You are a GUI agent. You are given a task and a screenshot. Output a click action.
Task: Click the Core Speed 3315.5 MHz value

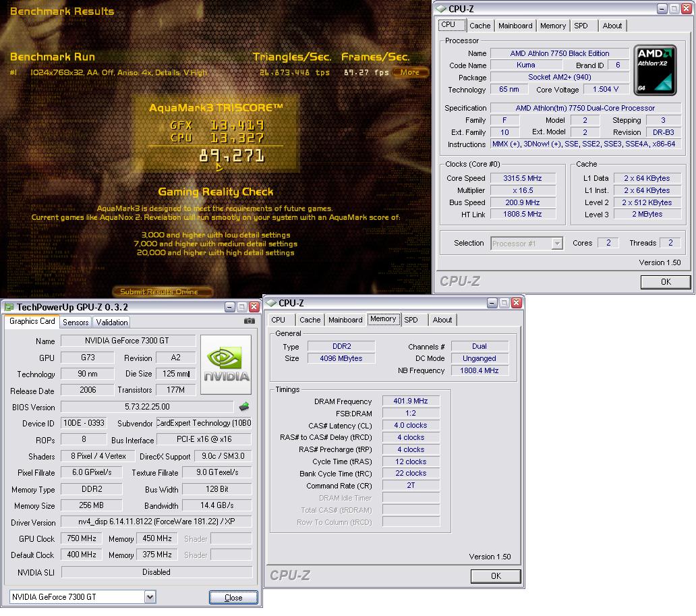pyautogui.click(x=523, y=178)
